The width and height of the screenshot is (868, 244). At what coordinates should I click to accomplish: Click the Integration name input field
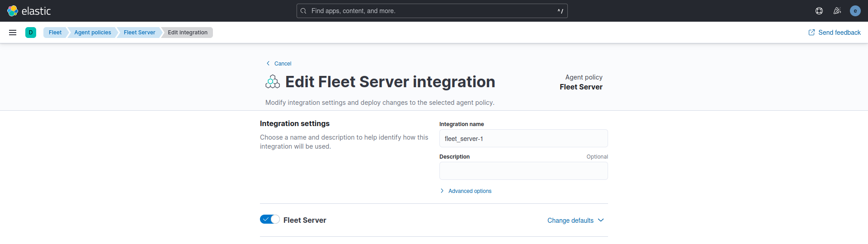point(524,138)
